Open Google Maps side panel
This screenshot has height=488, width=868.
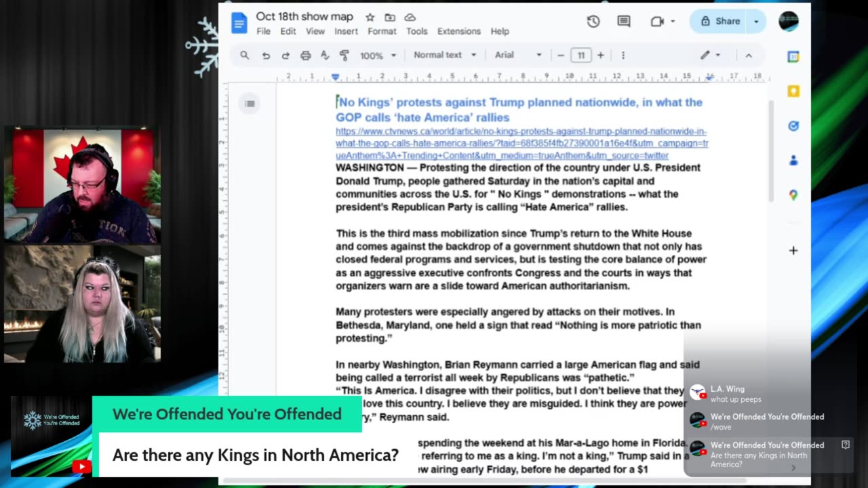click(793, 195)
